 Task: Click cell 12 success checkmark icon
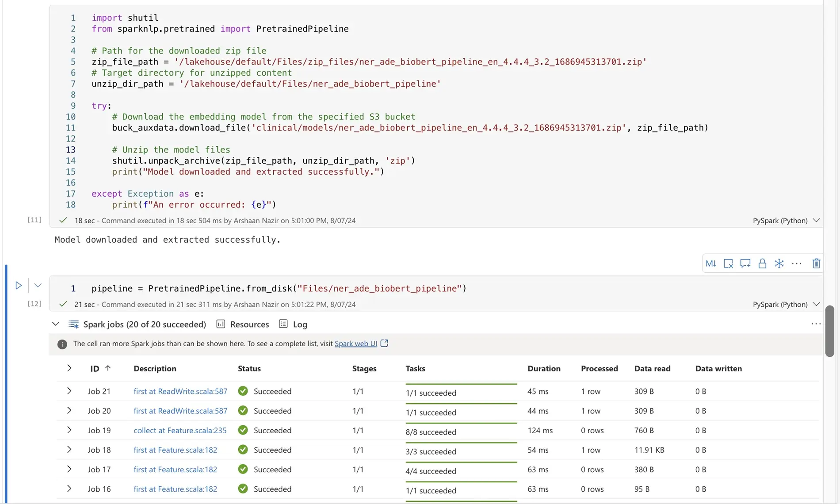pos(63,304)
